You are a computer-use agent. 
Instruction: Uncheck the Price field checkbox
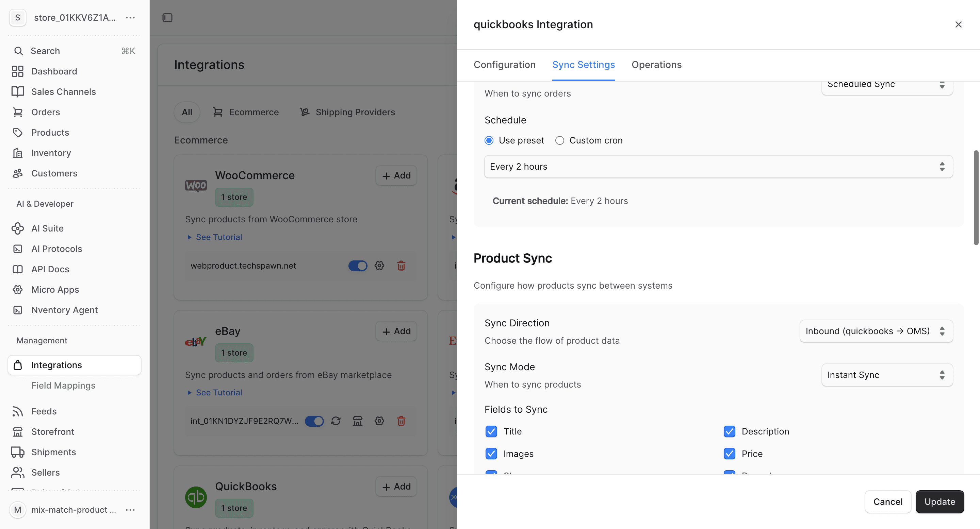tap(729, 454)
